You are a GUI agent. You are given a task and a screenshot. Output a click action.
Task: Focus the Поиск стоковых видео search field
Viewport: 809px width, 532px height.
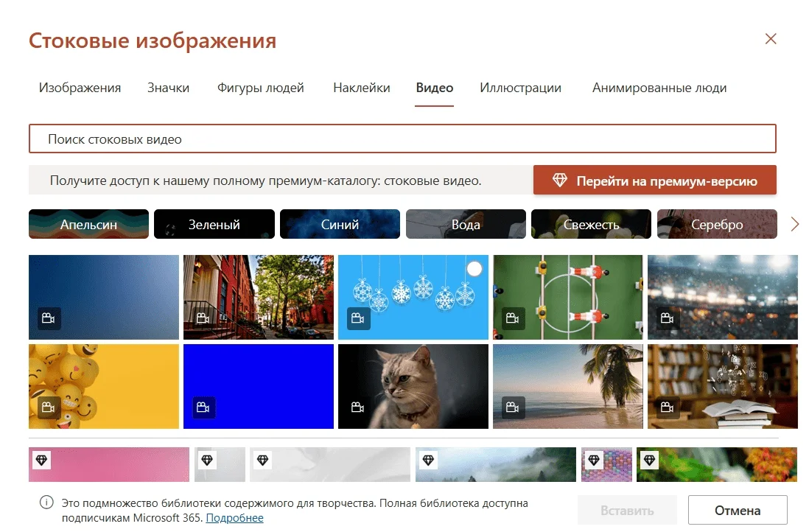402,139
